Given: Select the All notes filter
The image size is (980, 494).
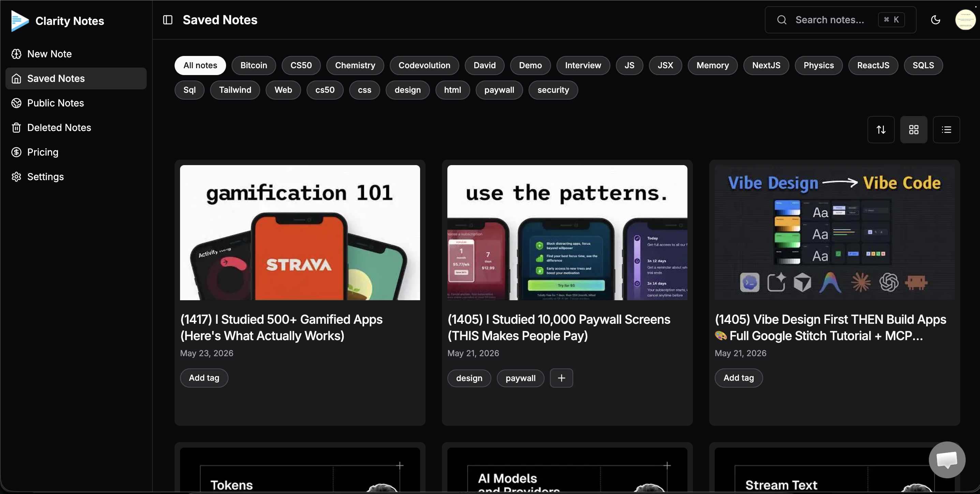Looking at the screenshot, I should [x=200, y=66].
